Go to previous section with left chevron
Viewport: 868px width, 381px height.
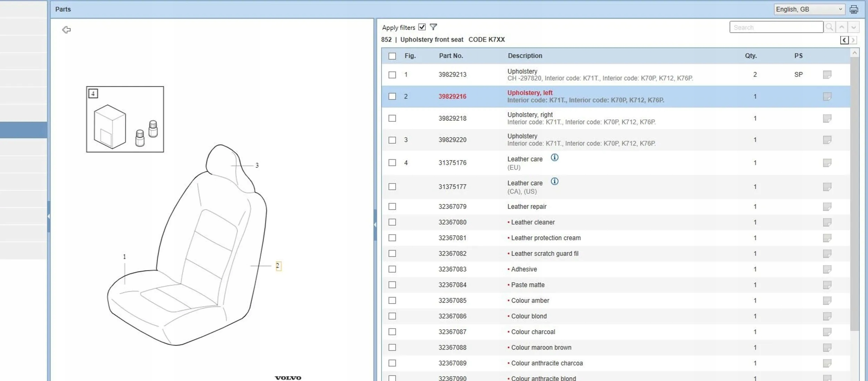tap(844, 40)
